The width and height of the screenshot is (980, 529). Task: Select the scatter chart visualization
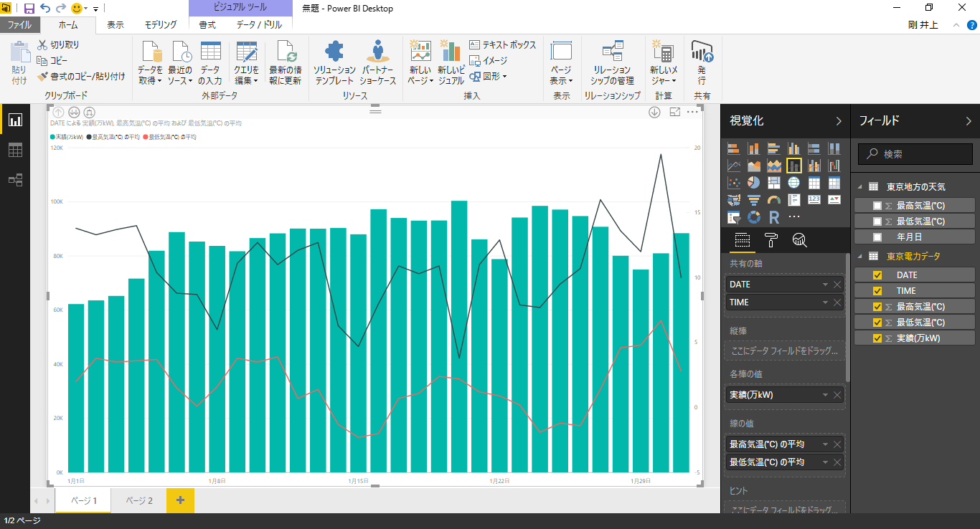(734, 183)
